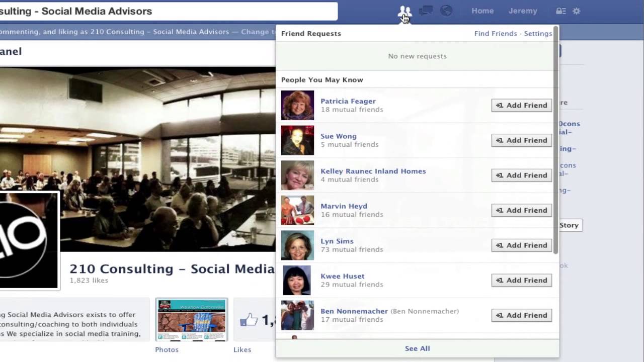The height and width of the screenshot is (362, 644).
Task: Add Ben Nonnemacher as friend
Action: pos(522,315)
